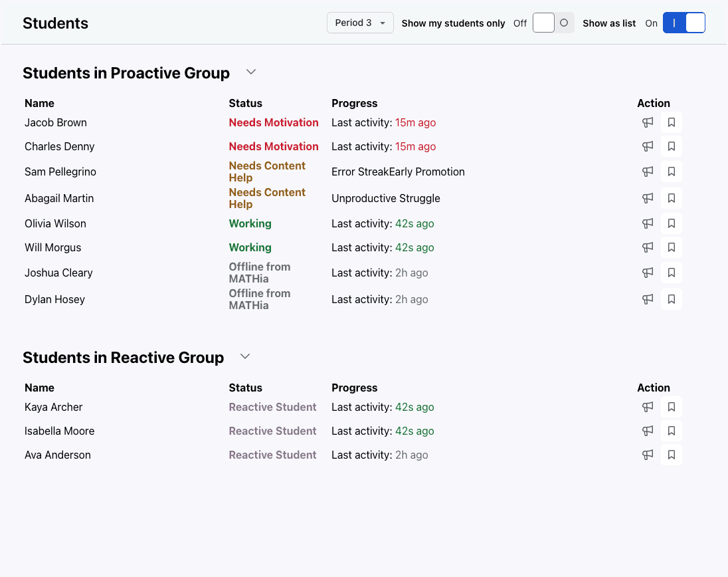728x577 pixels.
Task: Select student name Abagail Martin
Action: tap(59, 198)
